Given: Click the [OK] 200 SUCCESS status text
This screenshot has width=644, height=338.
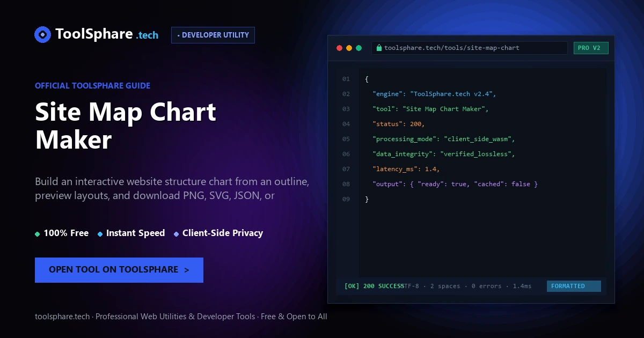Looking at the screenshot, I should [374, 286].
